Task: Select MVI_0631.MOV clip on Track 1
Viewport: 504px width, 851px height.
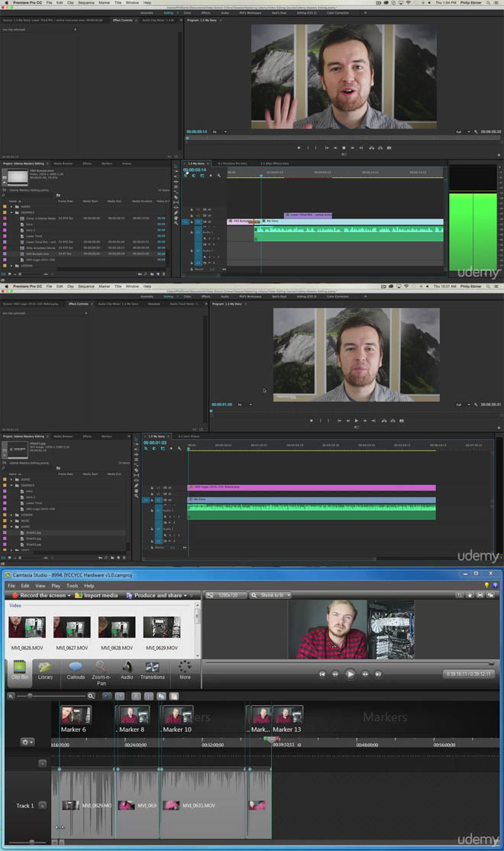Action: [203, 805]
